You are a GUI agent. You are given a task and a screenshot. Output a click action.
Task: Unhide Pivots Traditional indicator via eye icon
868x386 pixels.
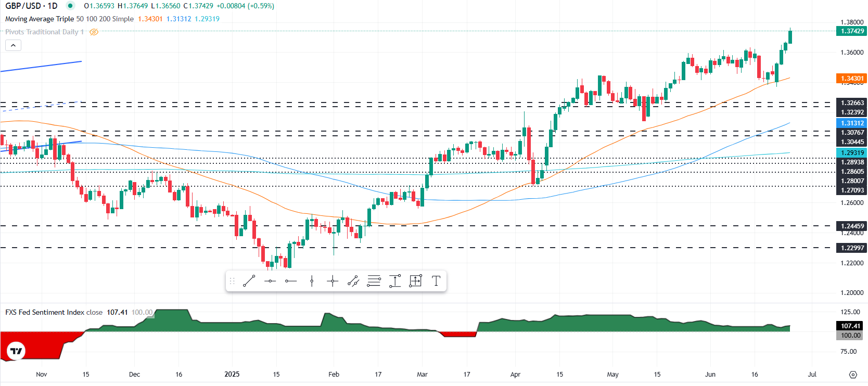pyautogui.click(x=94, y=32)
